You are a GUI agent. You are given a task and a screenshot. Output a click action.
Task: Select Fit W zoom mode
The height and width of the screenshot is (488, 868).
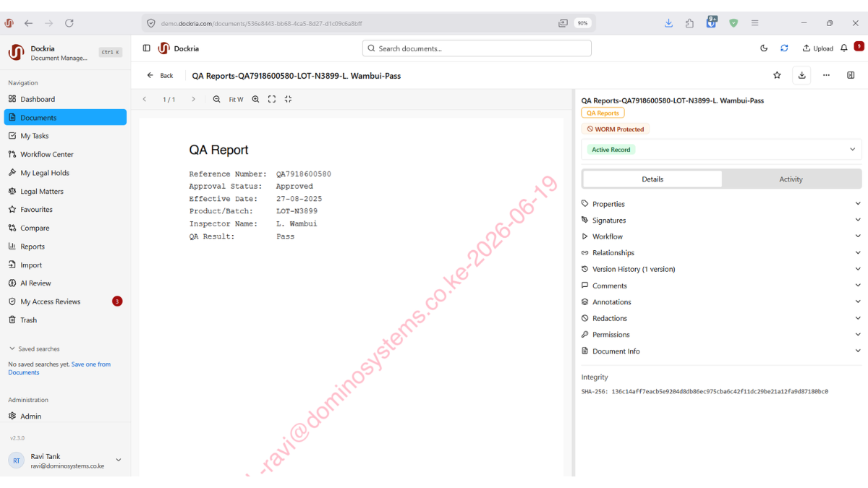tap(236, 100)
